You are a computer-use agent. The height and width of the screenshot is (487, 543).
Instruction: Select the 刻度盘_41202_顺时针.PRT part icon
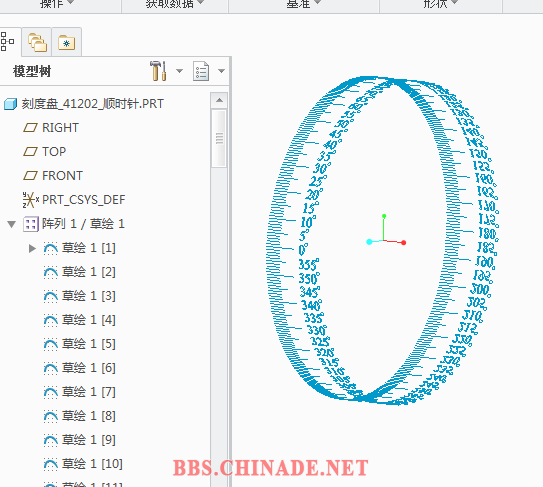[10, 104]
